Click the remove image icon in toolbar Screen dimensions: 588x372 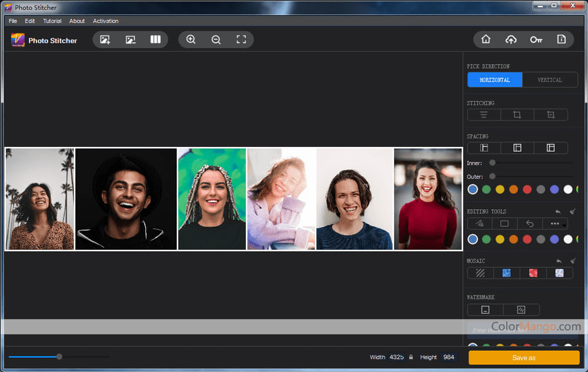(131, 39)
